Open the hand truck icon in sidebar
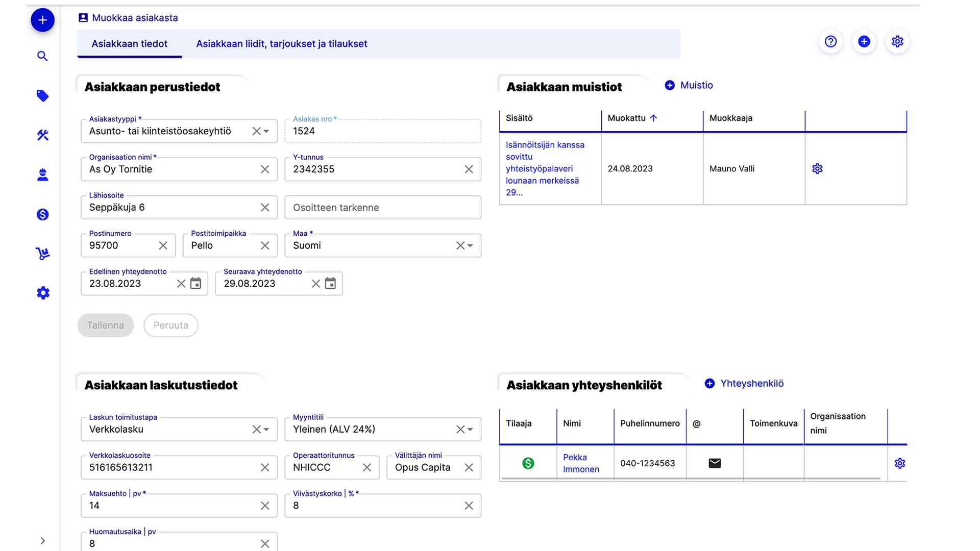The height and width of the screenshot is (551, 980). click(43, 254)
